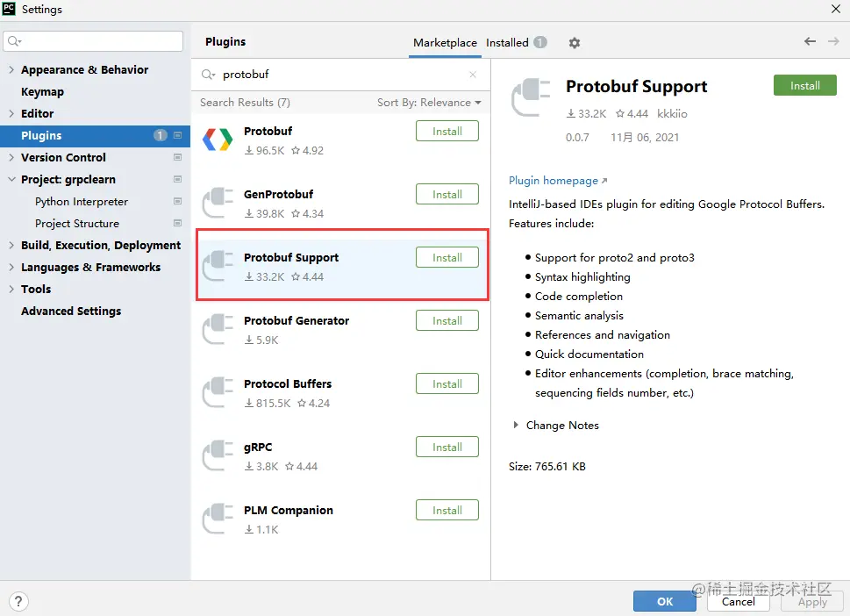850x616 pixels.
Task: Open the plugins gear settings menu
Action: pos(575,43)
